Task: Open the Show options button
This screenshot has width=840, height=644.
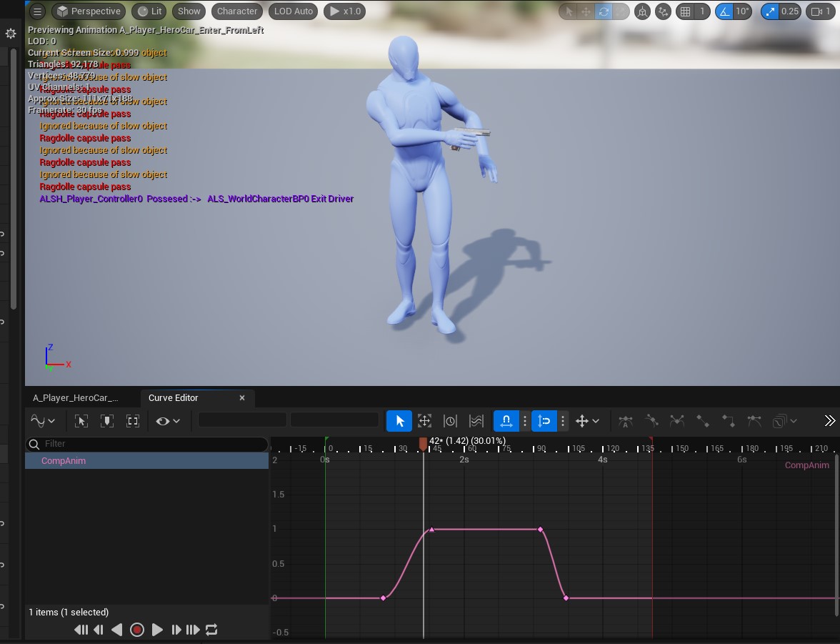Action: [x=189, y=11]
